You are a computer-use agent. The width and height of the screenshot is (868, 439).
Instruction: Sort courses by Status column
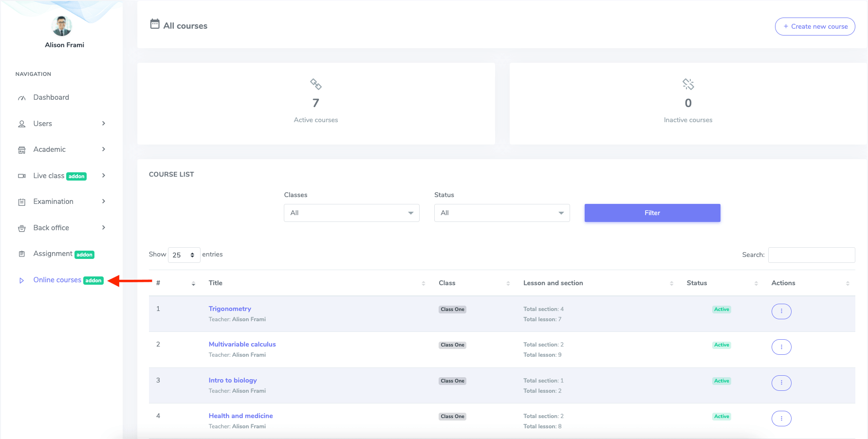(756, 283)
